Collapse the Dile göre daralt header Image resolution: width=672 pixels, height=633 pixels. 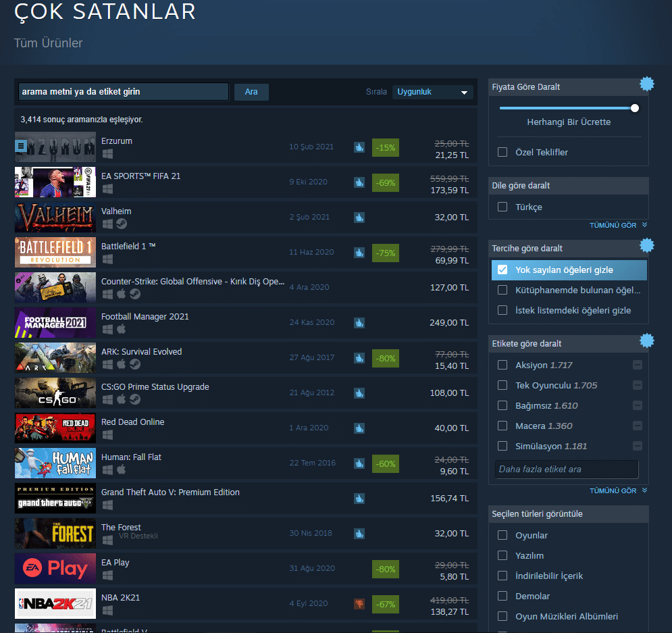pos(568,186)
